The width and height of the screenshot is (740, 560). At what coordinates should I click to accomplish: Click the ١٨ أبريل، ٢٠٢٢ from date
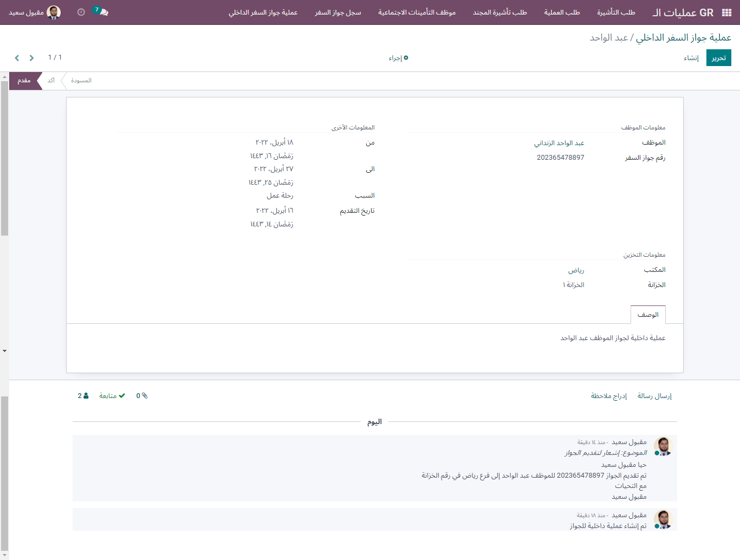point(275,142)
